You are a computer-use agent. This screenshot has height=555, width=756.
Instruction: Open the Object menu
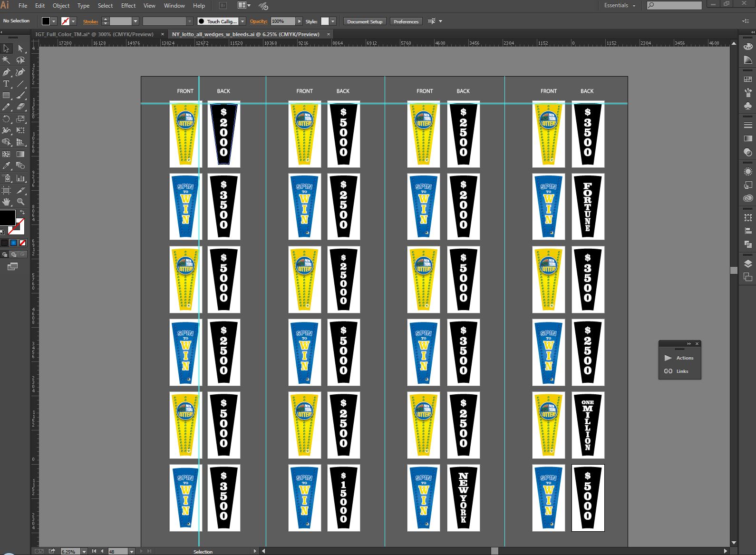tap(61, 6)
